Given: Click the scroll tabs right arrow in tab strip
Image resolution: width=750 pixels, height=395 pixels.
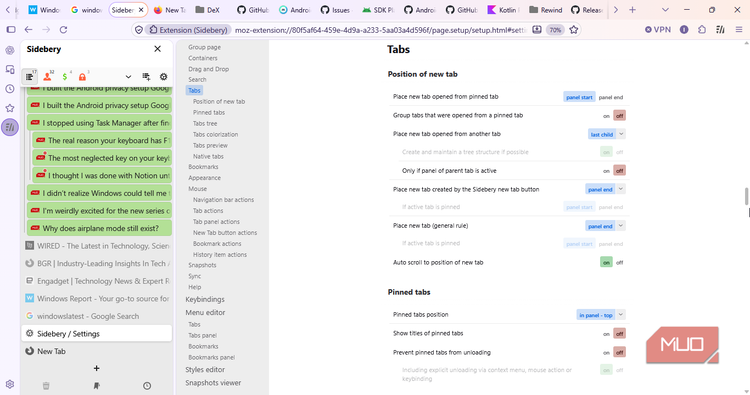Looking at the screenshot, I should [616, 10].
